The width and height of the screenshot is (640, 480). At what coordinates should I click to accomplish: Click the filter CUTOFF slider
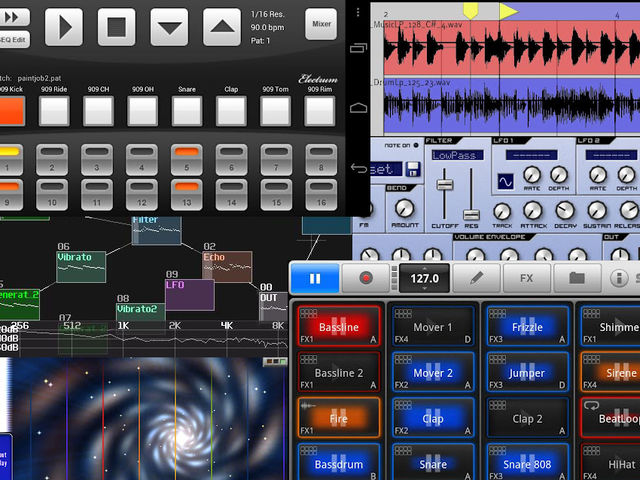444,184
